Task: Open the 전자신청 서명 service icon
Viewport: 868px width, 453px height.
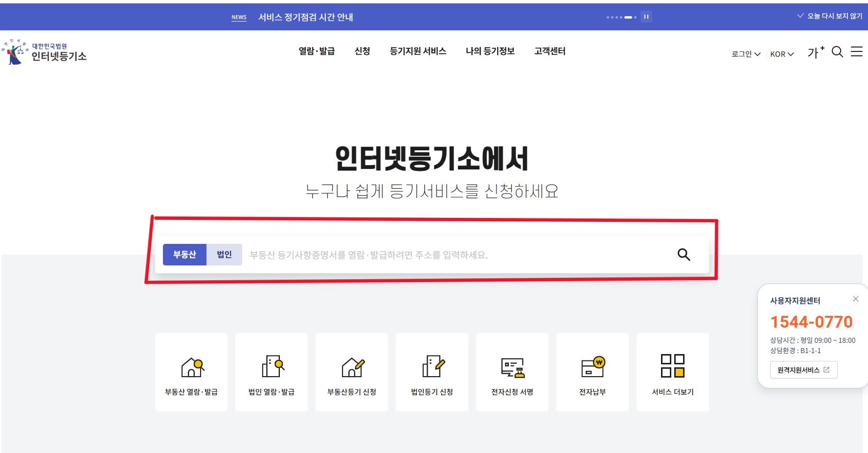Action: point(512,372)
